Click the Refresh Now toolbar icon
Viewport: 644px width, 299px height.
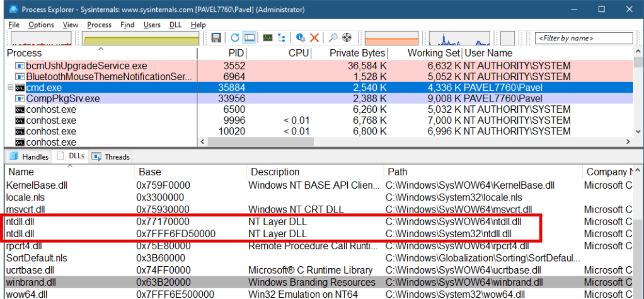click(x=234, y=38)
